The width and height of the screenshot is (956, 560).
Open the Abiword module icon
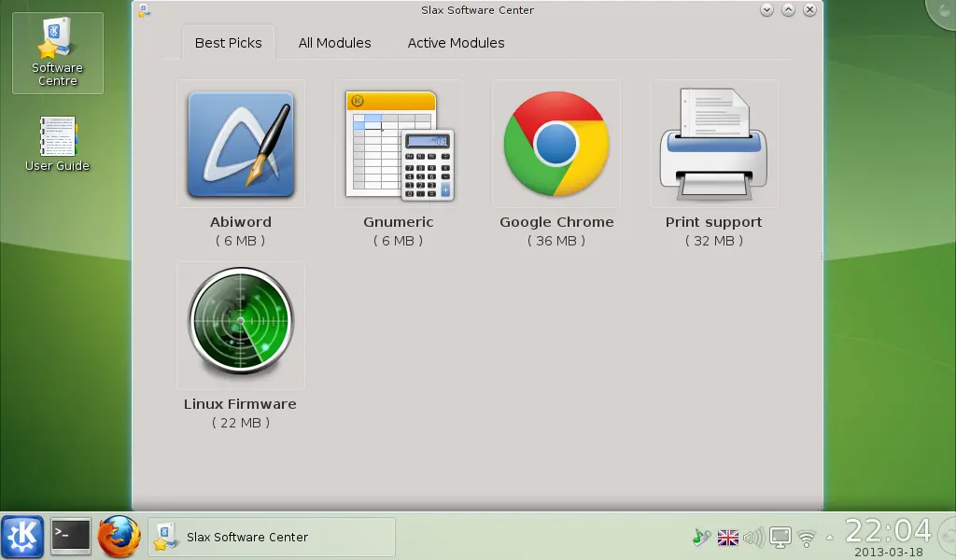tap(241, 145)
